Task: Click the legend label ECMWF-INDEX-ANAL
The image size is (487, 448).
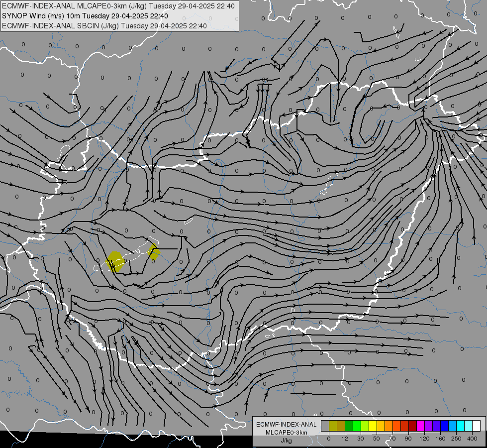Action: (x=287, y=425)
